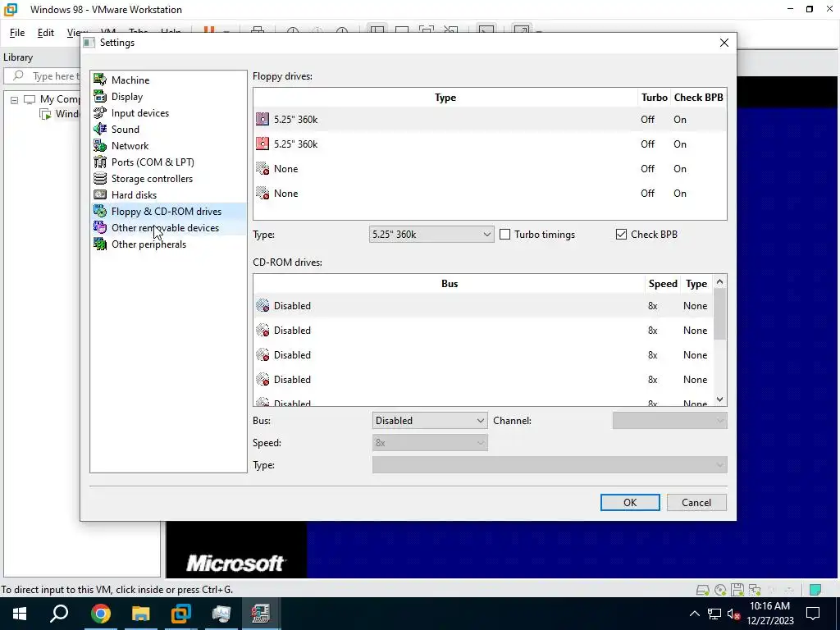This screenshot has width=840, height=630.
Task: Select My Computer in the Library tree
Action: point(52,99)
